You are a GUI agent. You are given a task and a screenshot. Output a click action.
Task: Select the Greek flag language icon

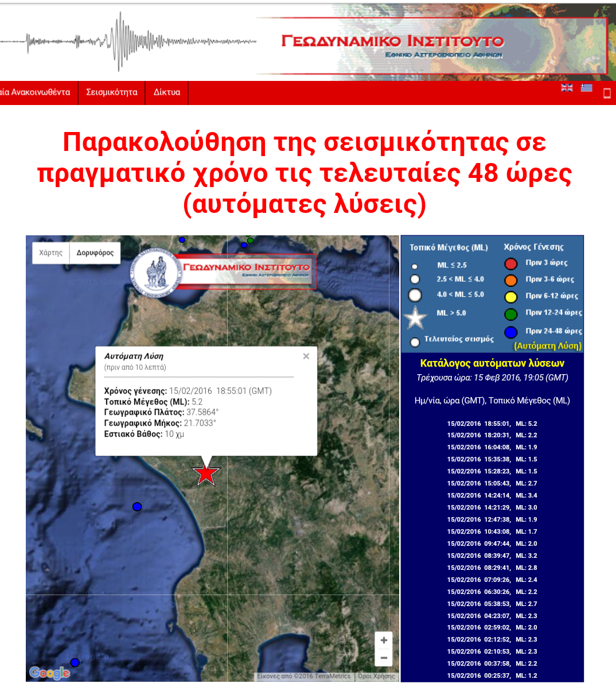(x=586, y=87)
